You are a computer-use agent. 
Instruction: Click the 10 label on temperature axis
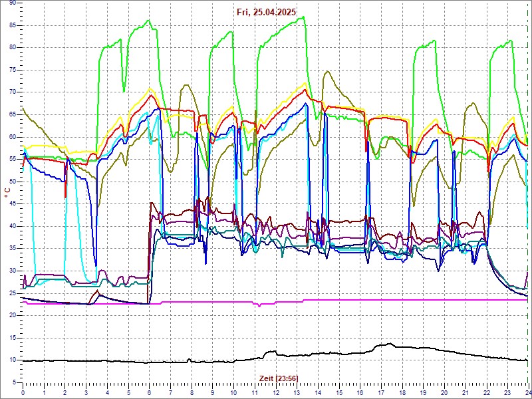point(13,360)
